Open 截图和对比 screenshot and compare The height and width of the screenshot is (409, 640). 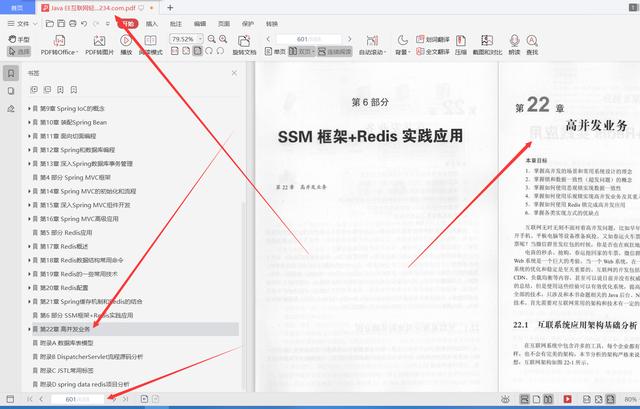click(x=487, y=45)
